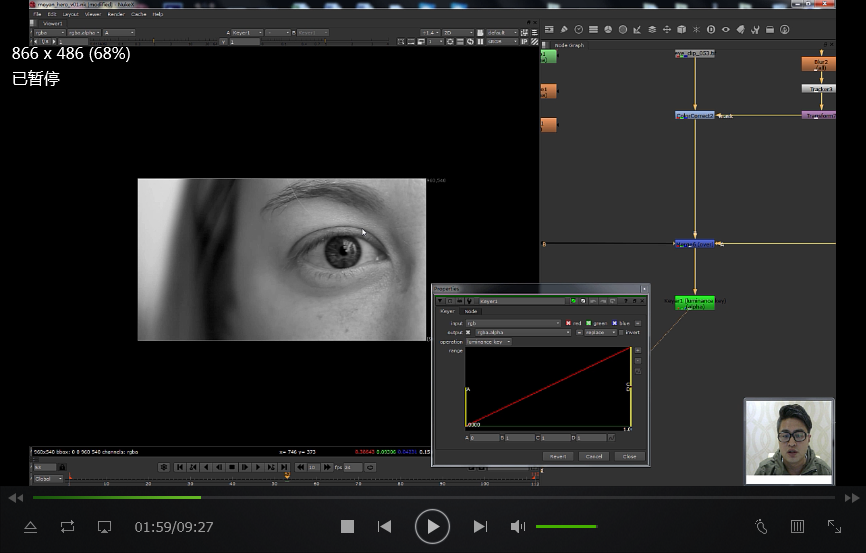
Task: Skip to the next video
Action: pos(480,526)
